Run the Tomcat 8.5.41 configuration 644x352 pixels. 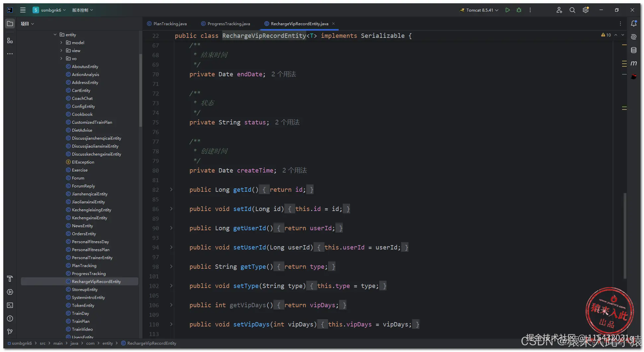pos(507,10)
